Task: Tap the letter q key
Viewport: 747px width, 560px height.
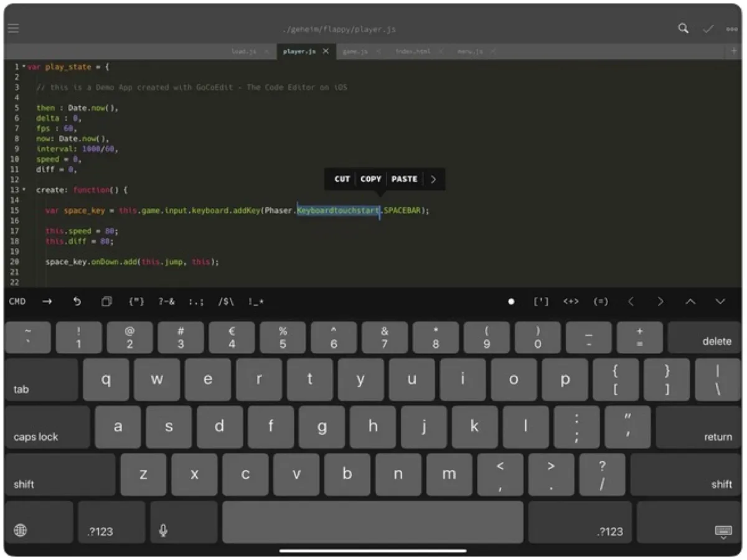Action: point(106,380)
